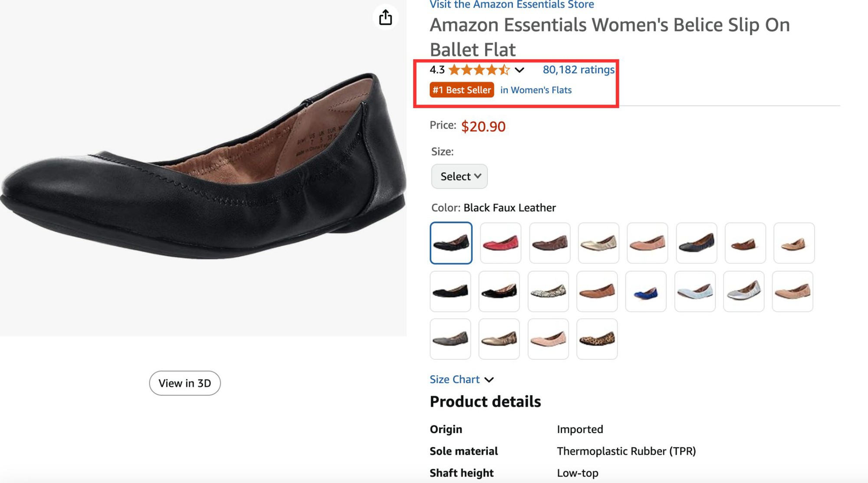Open the 80,182 ratings link
Image resolution: width=868 pixels, height=483 pixels.
point(579,69)
